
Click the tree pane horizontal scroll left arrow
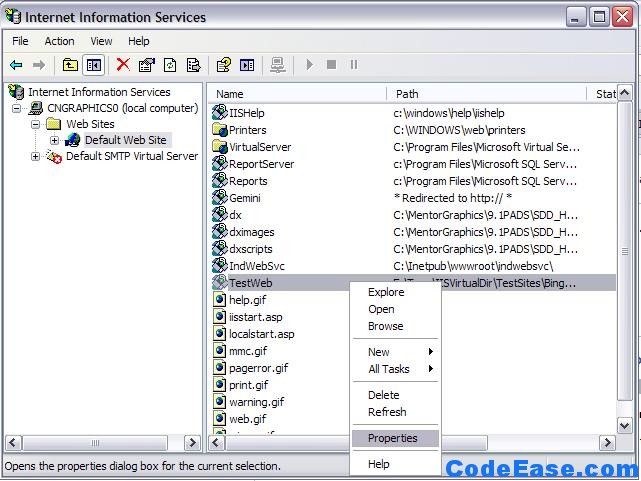coord(13,443)
